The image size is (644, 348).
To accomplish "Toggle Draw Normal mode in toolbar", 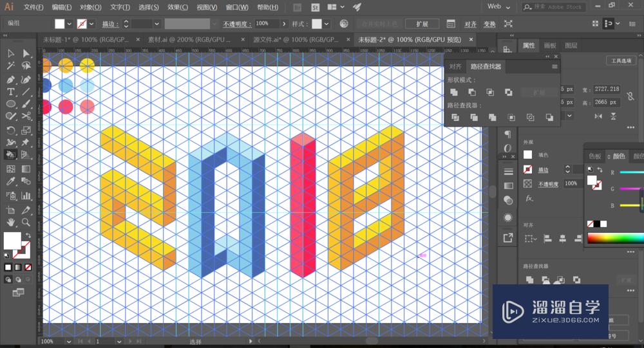I will tap(8, 279).
